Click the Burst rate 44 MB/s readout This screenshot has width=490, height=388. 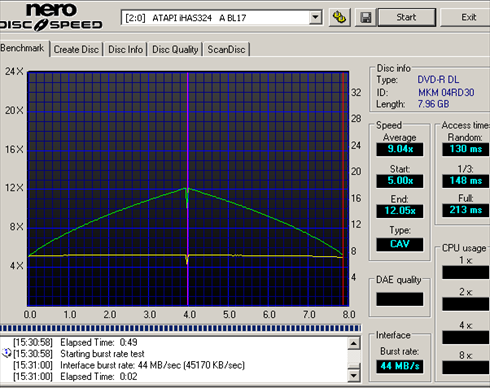click(x=400, y=366)
